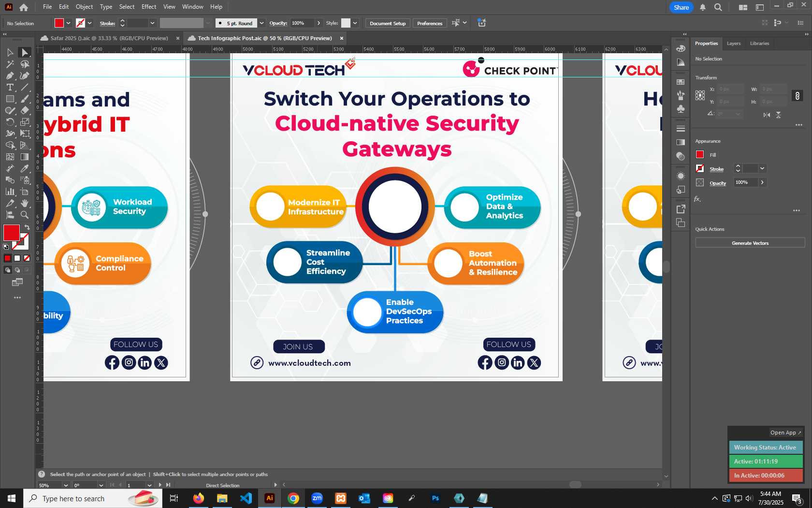The image size is (812, 508).
Task: Select the Shape Builder tool
Action: click(x=10, y=145)
